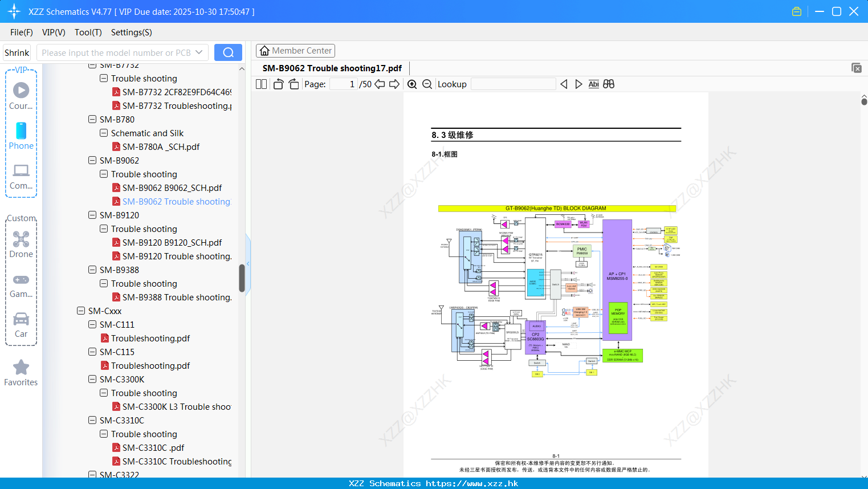Select the Phone category
Viewport: 868px width, 489px height.
(21, 136)
